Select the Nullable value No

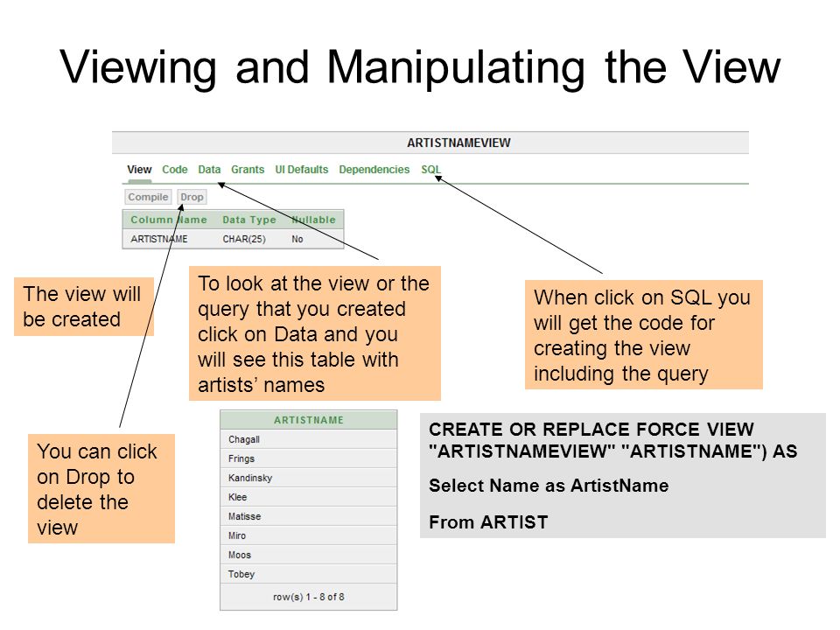[x=297, y=239]
